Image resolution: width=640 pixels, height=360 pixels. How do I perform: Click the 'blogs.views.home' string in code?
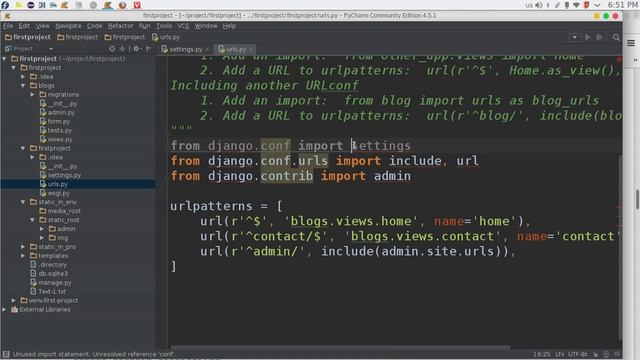tap(354, 221)
